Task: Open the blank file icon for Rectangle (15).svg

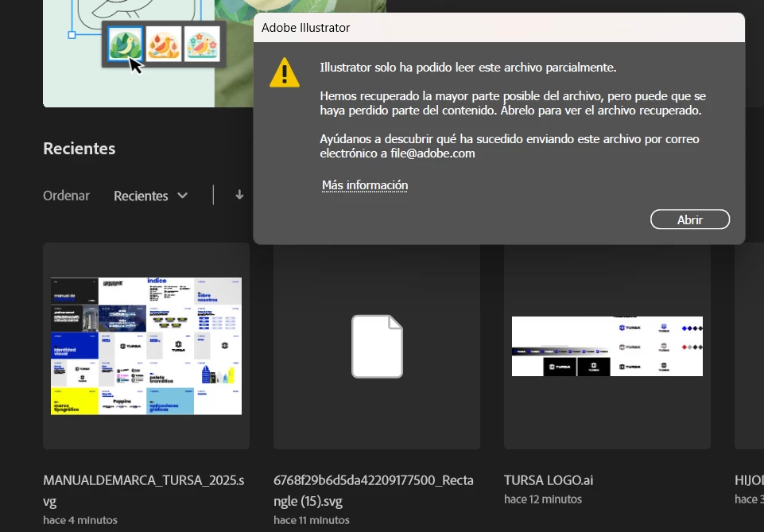Action: pyautogui.click(x=377, y=347)
